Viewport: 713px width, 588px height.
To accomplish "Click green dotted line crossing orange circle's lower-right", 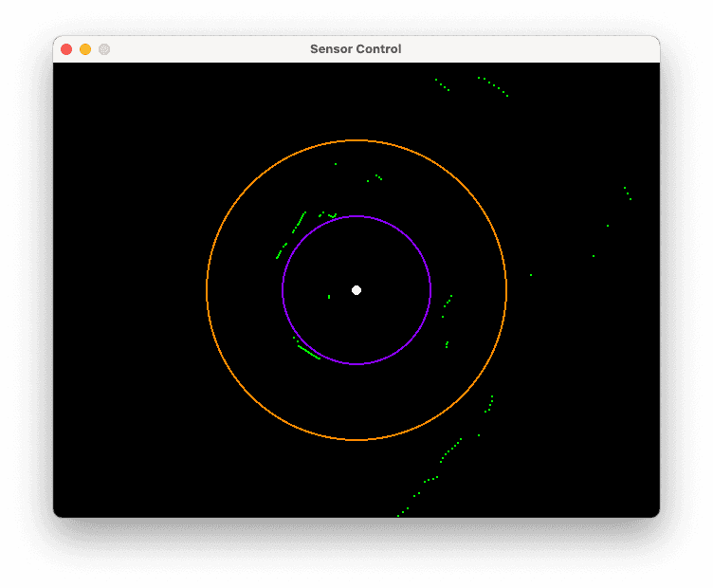I will click(451, 450).
